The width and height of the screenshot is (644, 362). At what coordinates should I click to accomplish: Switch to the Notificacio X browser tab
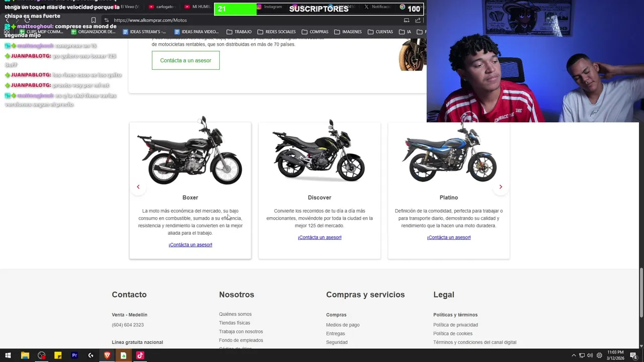click(x=377, y=7)
